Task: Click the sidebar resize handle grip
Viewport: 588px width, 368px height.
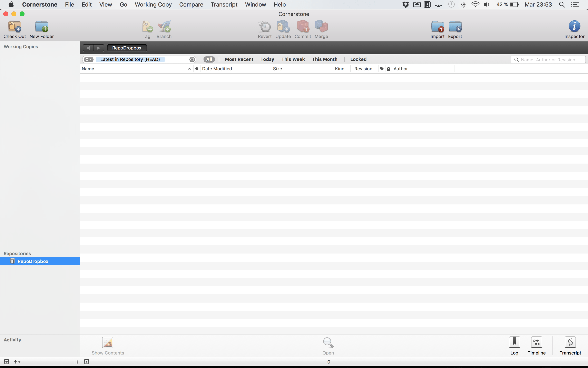Action: coord(76,362)
